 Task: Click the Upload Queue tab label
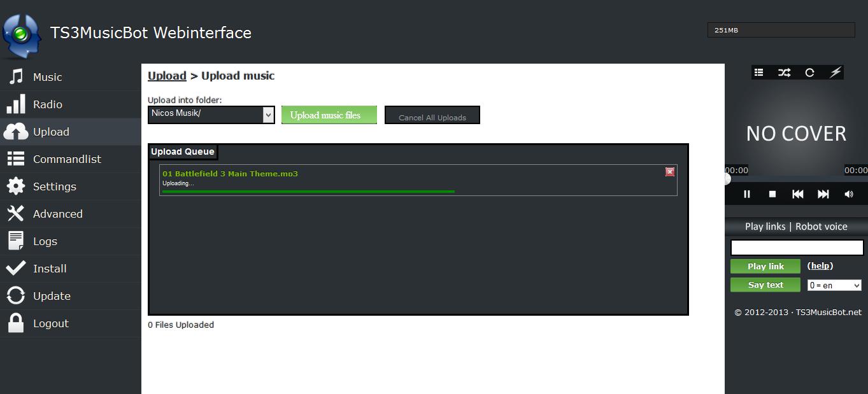[x=183, y=151]
